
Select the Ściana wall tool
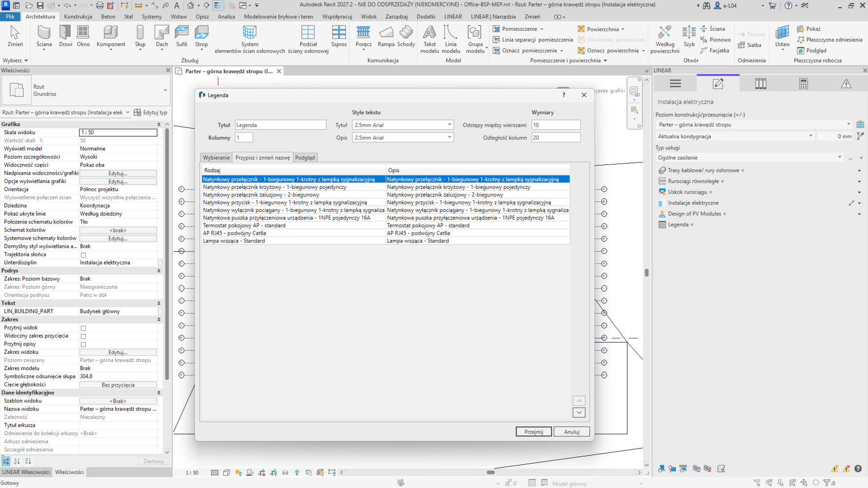point(44,37)
